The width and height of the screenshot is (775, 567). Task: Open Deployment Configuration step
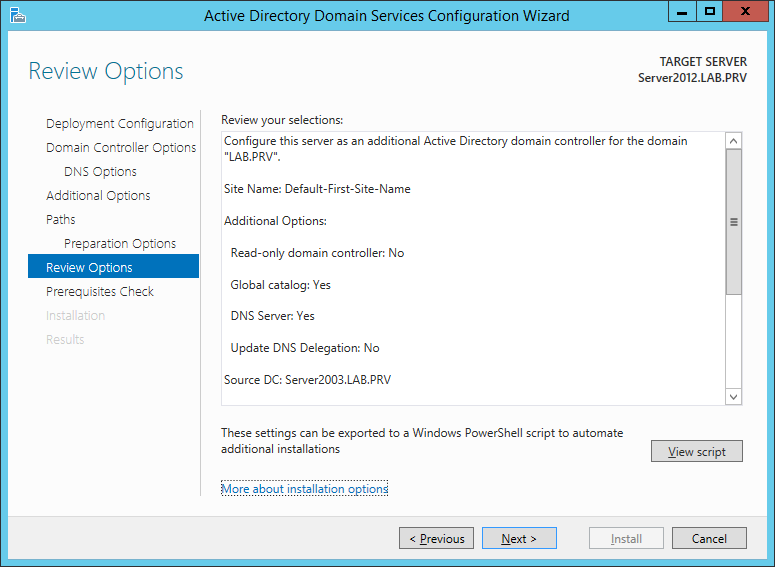(x=120, y=124)
